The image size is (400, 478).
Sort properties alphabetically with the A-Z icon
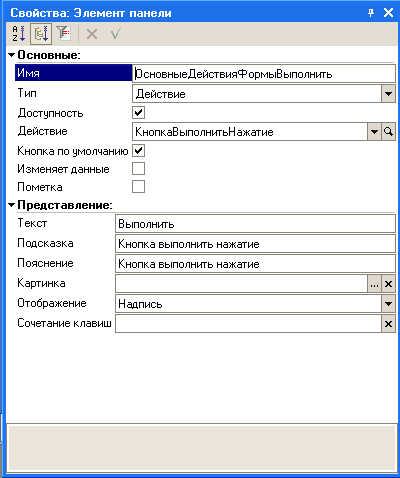pyautogui.click(x=19, y=34)
